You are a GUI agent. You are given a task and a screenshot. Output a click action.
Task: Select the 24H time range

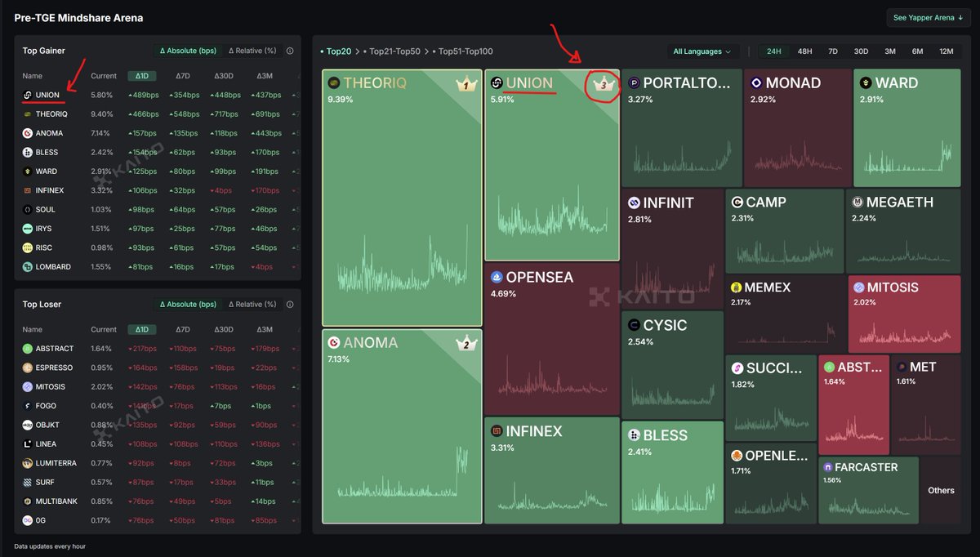tap(773, 51)
